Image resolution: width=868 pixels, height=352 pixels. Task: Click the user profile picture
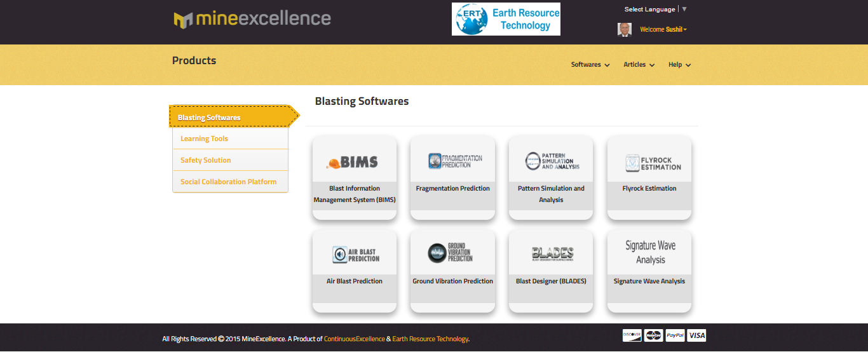click(x=625, y=30)
